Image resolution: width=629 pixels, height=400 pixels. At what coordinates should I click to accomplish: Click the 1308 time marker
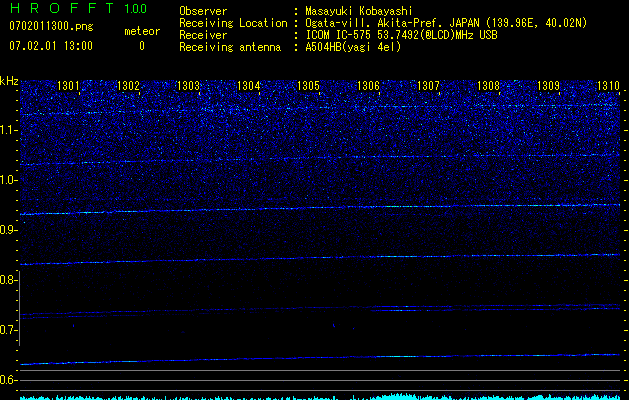(x=488, y=85)
